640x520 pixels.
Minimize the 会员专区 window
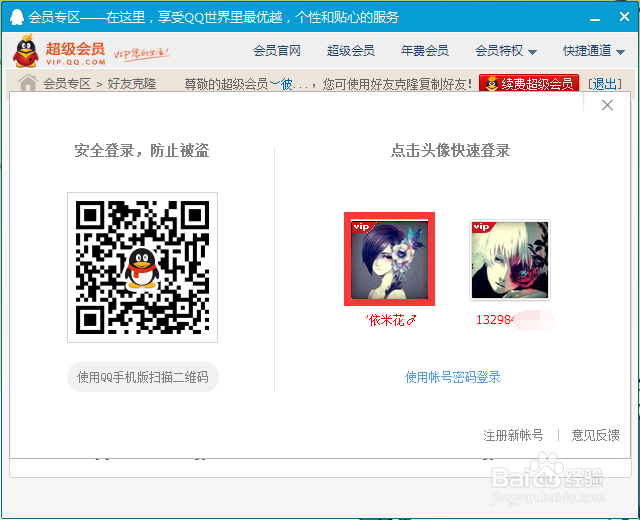tap(595, 19)
